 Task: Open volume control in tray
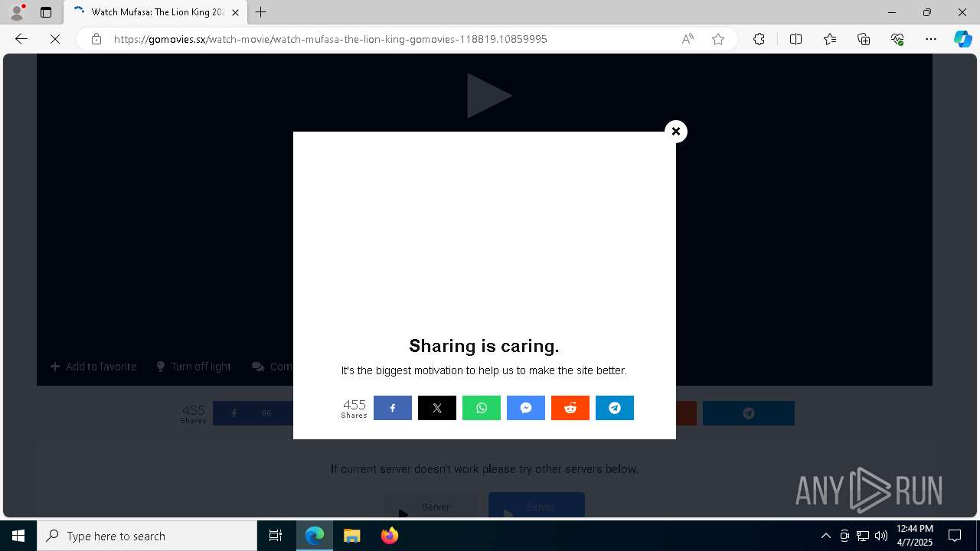coord(881,536)
